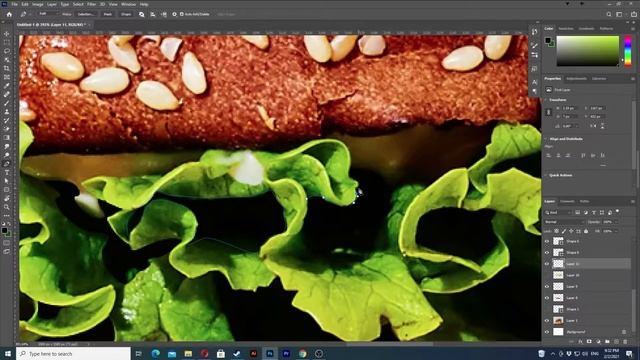Select the Pen tool in the toolbar
Screen dimensions: 640x360
click(7, 164)
